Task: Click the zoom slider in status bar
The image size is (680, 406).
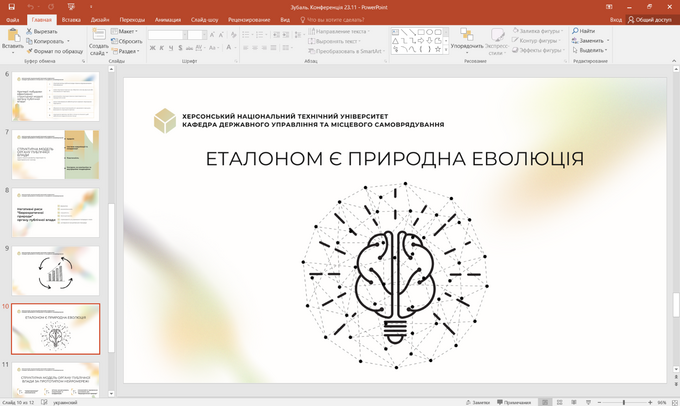Action: pyautogui.click(x=623, y=401)
